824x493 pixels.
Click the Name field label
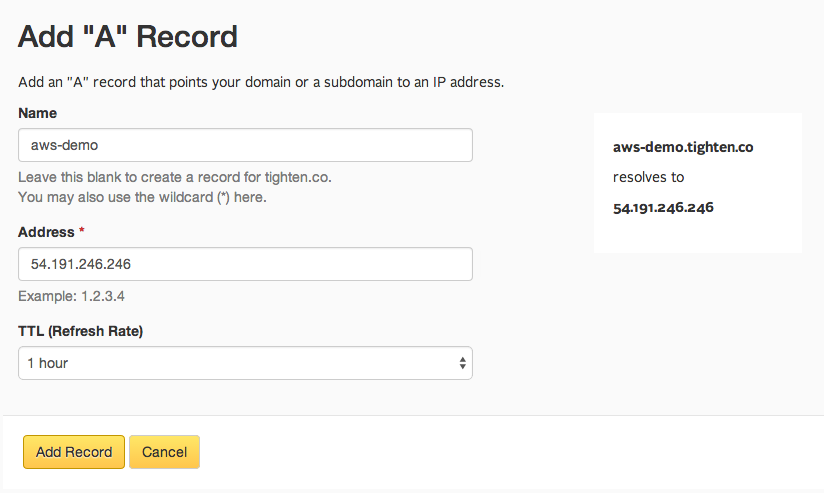37,113
